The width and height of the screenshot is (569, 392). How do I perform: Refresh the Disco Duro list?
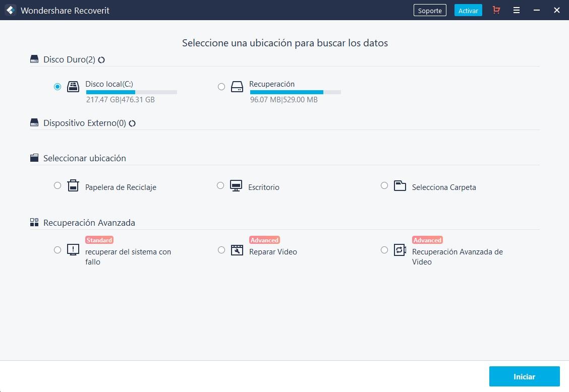[x=101, y=60]
